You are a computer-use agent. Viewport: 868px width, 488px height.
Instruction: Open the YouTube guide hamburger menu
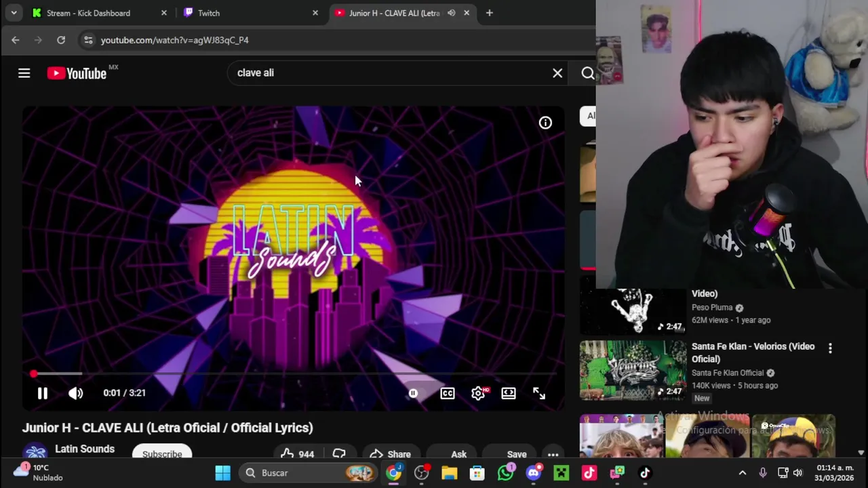24,73
